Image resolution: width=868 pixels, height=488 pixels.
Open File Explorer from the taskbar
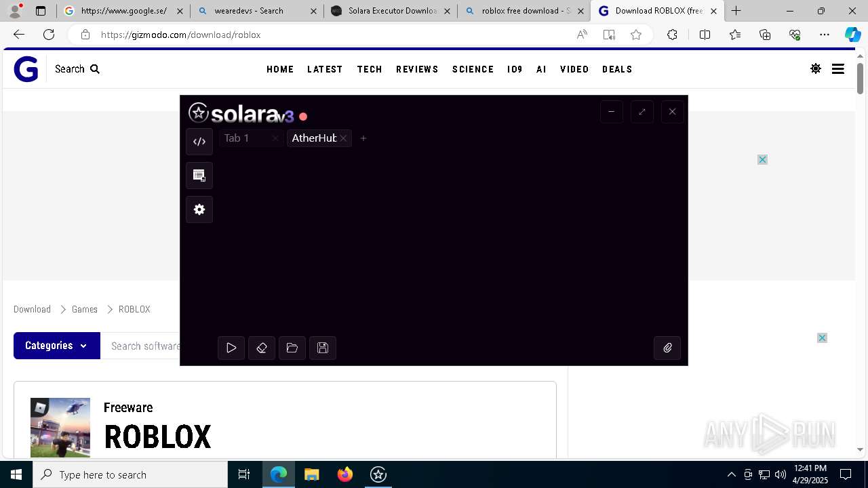(312, 474)
